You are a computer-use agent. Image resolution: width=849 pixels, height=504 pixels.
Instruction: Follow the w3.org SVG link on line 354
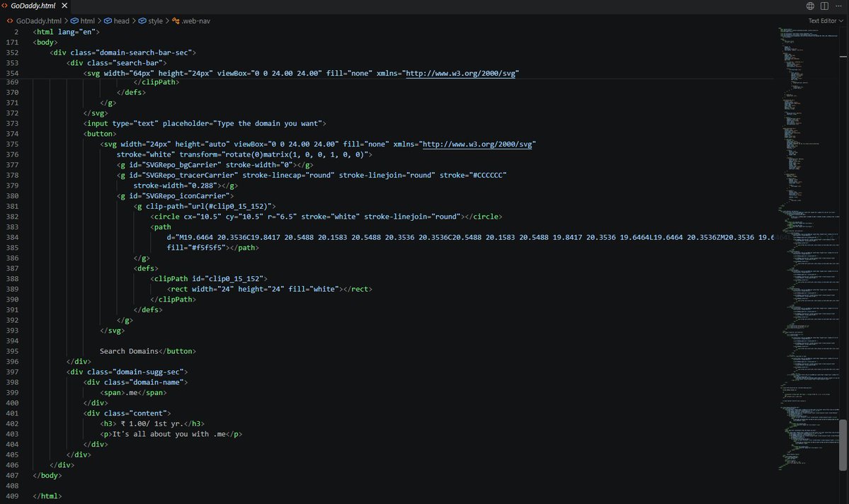461,73
